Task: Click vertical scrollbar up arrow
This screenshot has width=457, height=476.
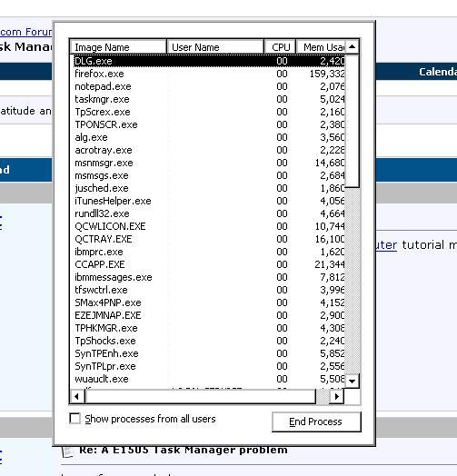Action: point(352,46)
